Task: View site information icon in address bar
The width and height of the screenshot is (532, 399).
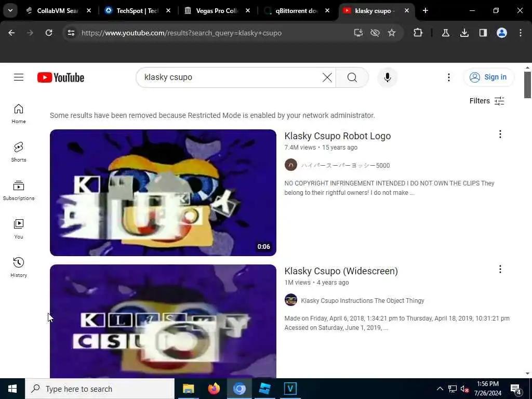Action: [x=71, y=33]
